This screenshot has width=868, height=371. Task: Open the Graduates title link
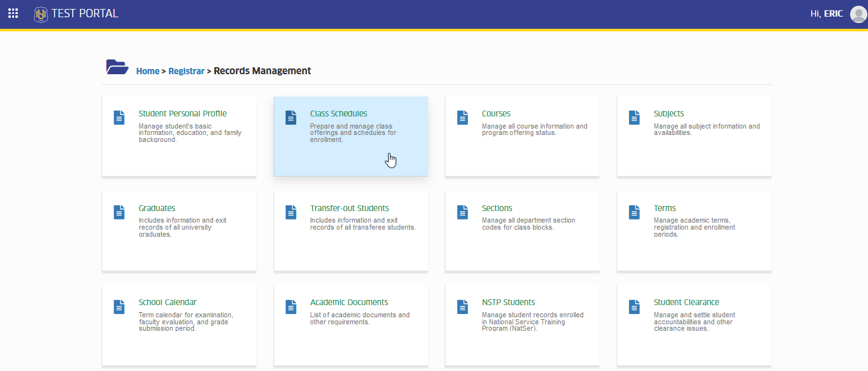157,209
